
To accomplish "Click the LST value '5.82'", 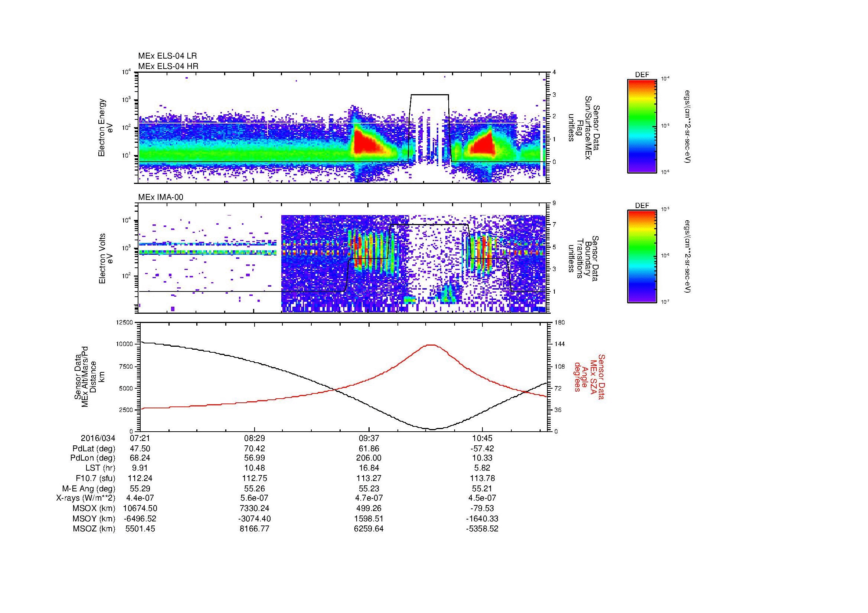I will tap(482, 468).
